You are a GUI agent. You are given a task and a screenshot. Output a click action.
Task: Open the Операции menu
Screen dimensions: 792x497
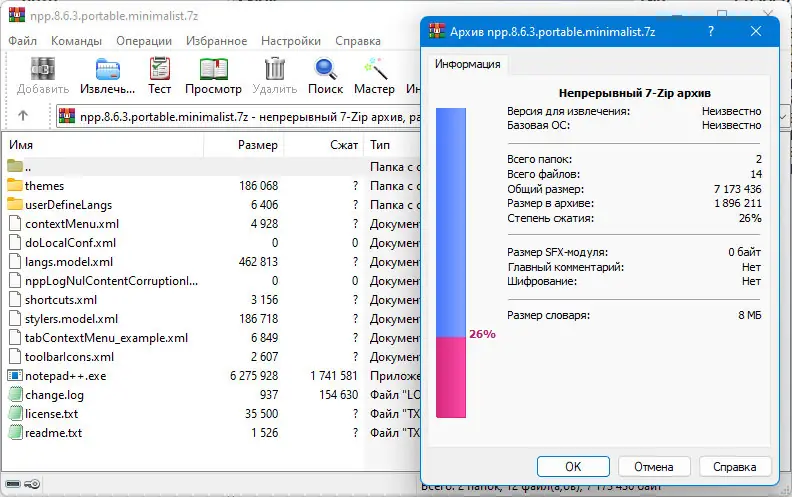pos(144,41)
